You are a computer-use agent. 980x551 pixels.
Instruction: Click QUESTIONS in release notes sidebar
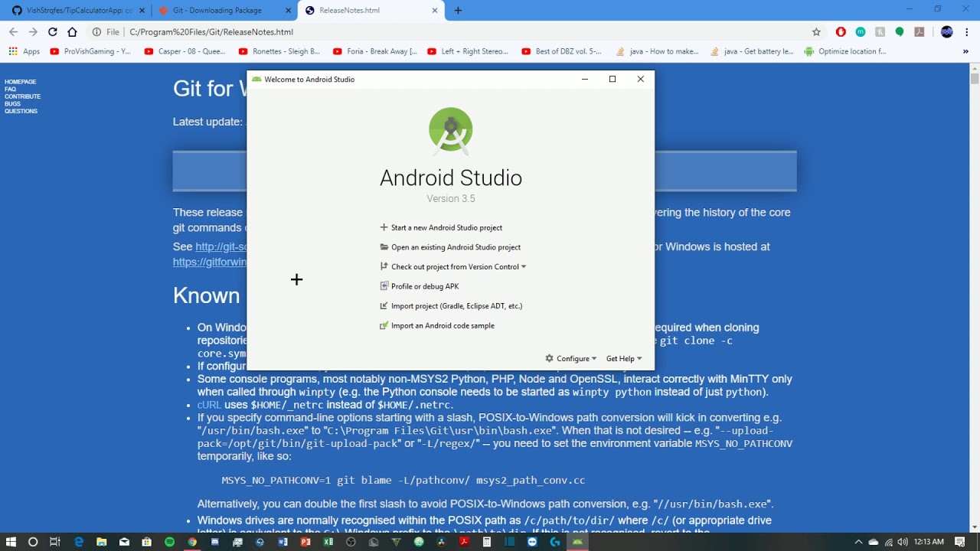pos(21,111)
